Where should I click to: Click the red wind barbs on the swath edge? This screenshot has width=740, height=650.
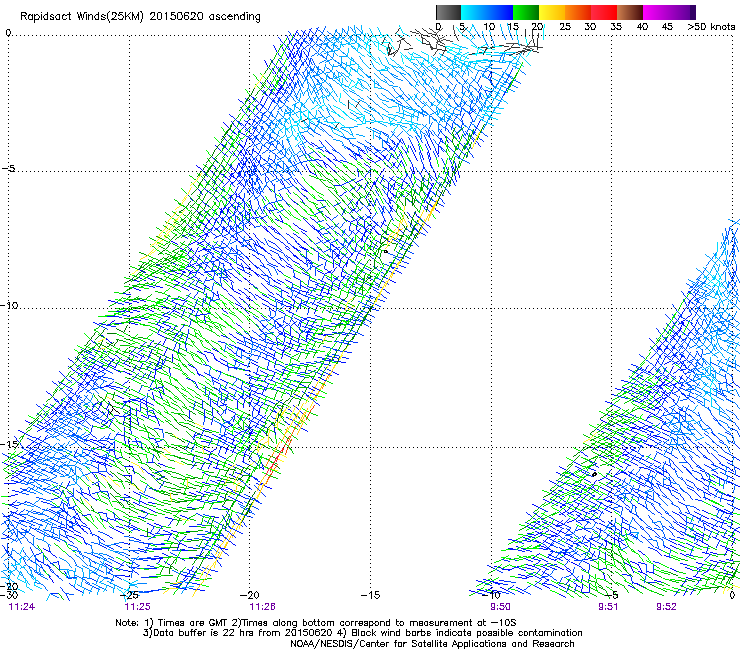point(278,459)
